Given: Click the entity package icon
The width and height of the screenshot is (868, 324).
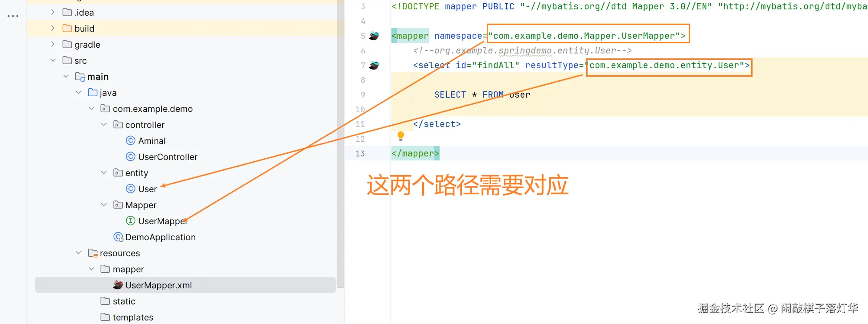Looking at the screenshot, I should pos(118,172).
